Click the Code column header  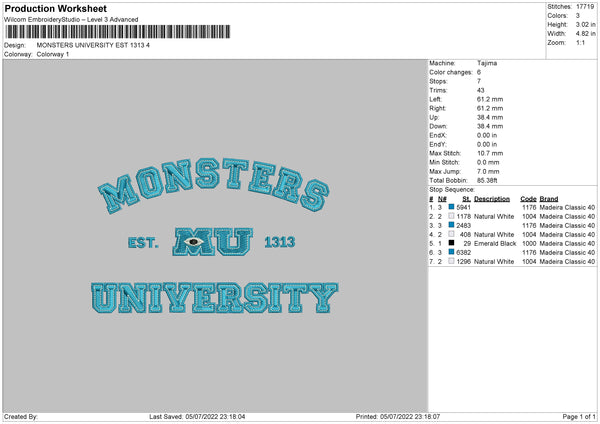click(528, 199)
